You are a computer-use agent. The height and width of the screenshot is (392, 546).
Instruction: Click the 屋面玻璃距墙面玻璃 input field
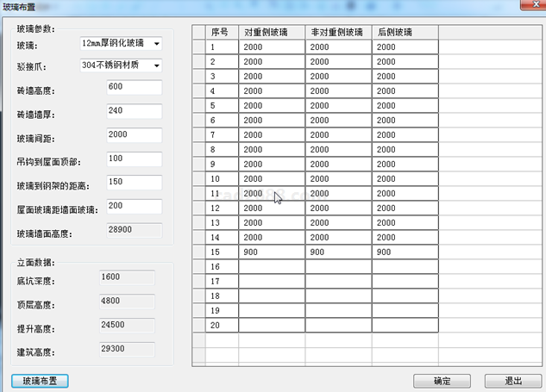[x=134, y=206]
